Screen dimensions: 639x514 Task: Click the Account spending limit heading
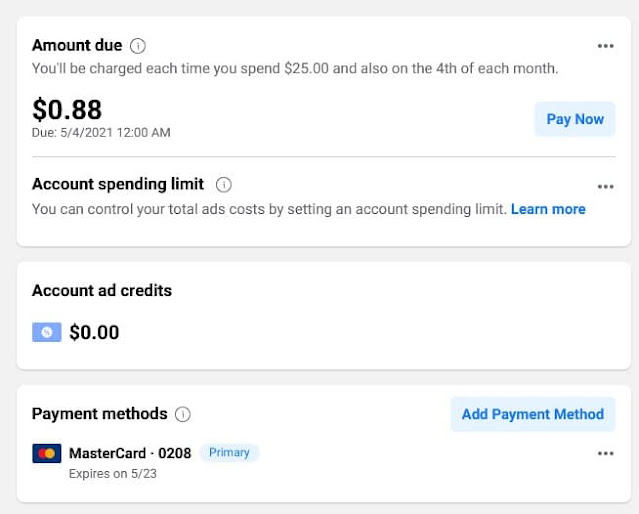tap(118, 185)
